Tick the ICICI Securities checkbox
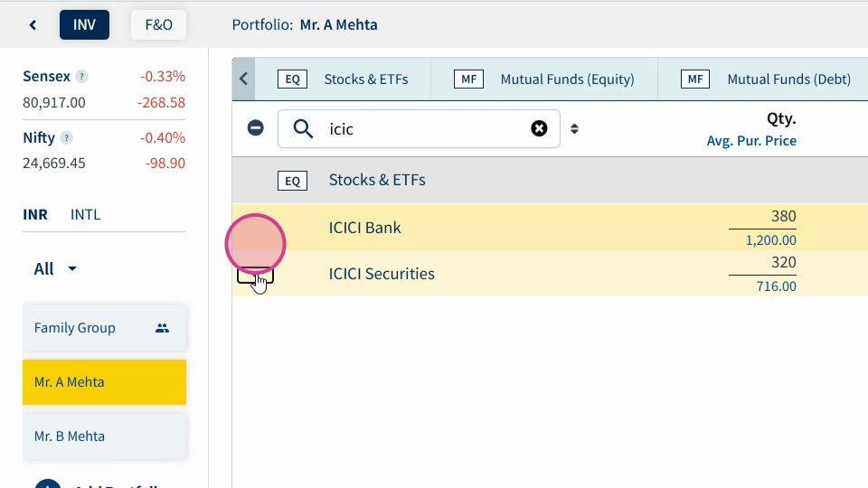 pos(255,275)
